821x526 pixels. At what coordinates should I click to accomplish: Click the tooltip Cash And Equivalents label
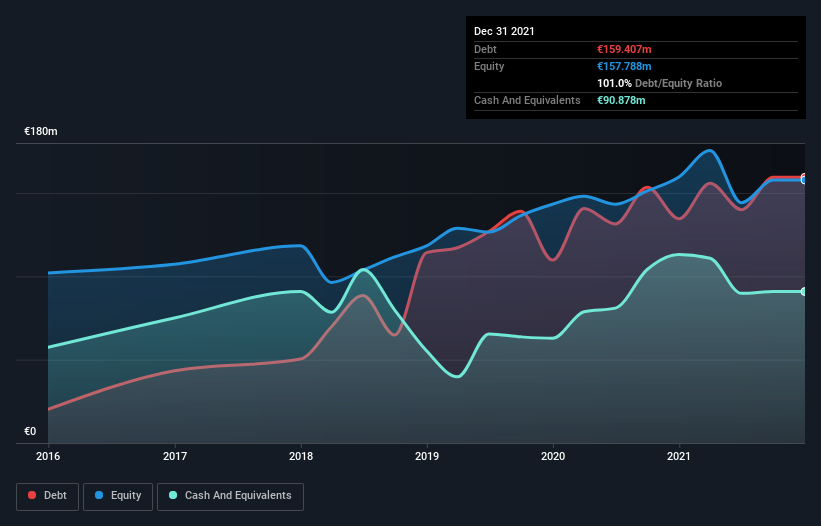coord(527,100)
